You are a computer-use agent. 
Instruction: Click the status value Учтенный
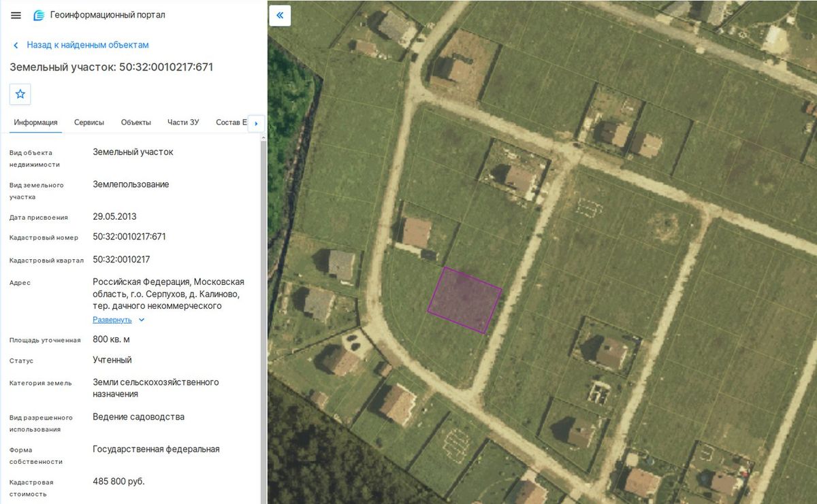coord(112,360)
